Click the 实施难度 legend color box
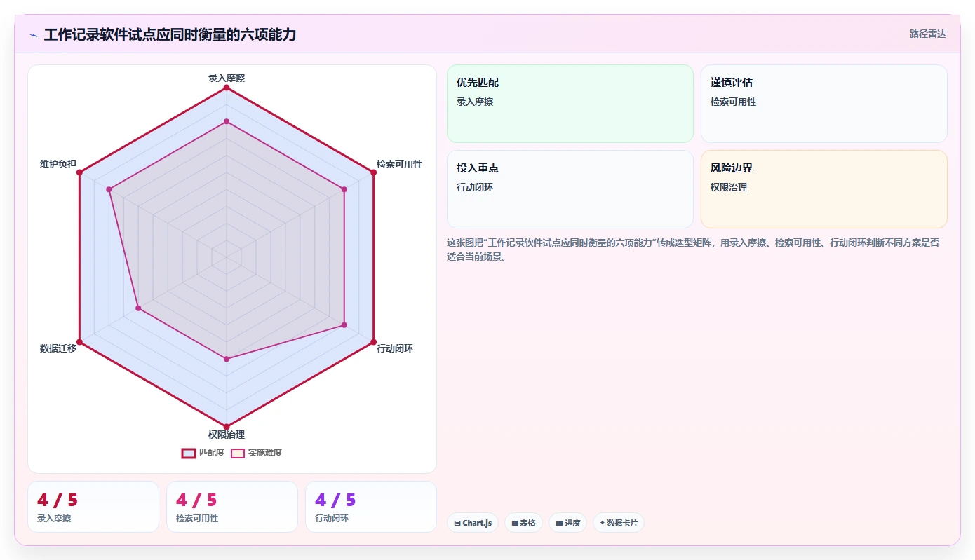 point(238,453)
